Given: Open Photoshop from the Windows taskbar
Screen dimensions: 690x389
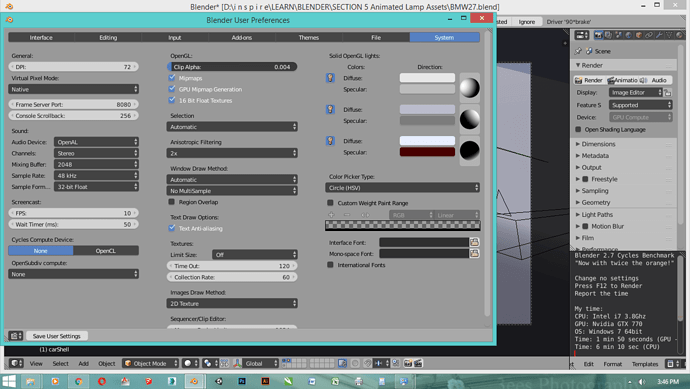Looking at the screenshot, I should click(x=242, y=381).
